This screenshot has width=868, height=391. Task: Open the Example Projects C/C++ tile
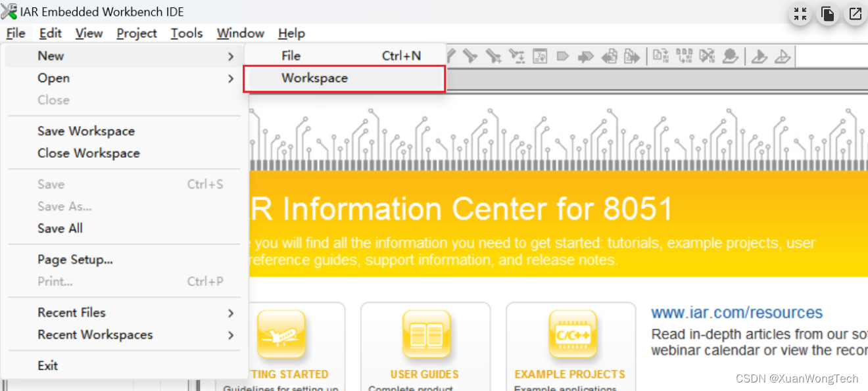[x=573, y=335]
